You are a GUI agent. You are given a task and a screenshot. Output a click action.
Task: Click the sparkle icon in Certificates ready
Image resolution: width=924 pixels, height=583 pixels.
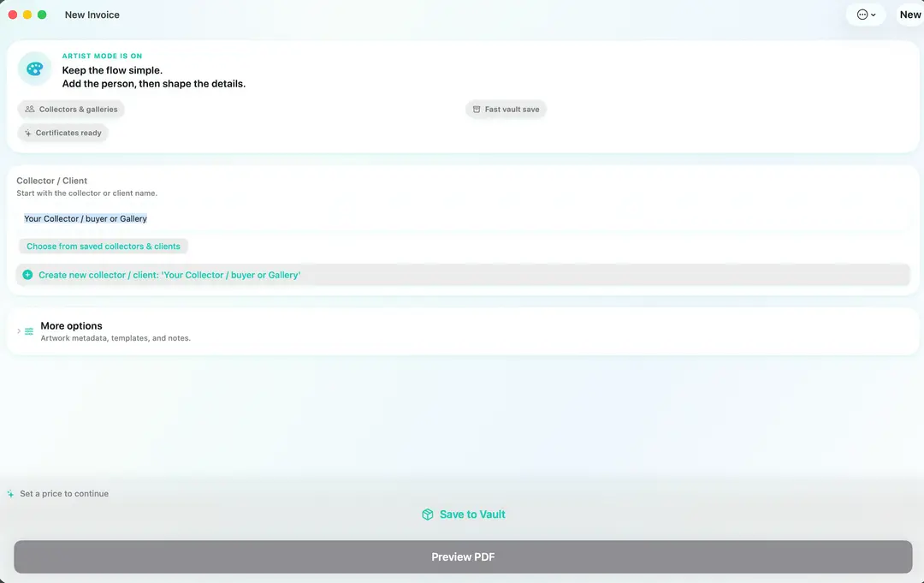[x=27, y=133]
